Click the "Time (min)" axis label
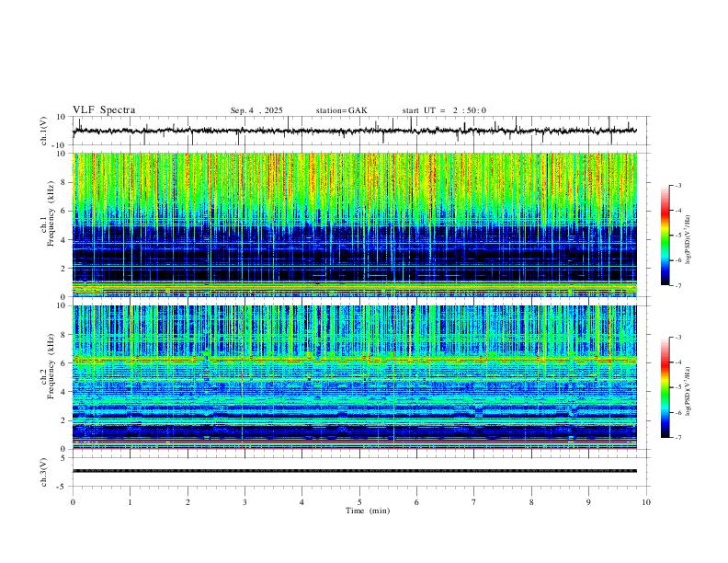Image resolution: width=728 pixels, height=563 pixels. (368, 511)
